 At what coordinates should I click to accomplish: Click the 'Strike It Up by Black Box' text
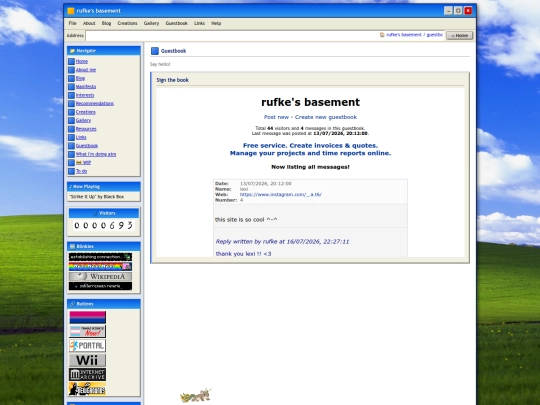click(97, 197)
